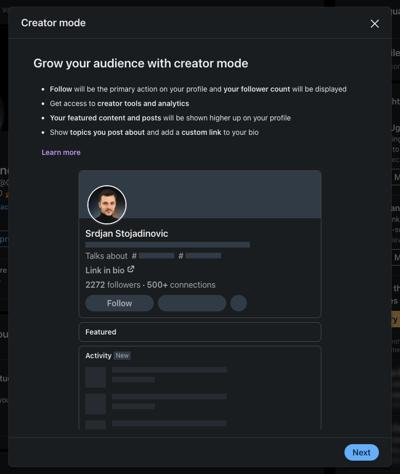Click the second hashtag placeholder
The width and height of the screenshot is (400, 474).
point(203,256)
